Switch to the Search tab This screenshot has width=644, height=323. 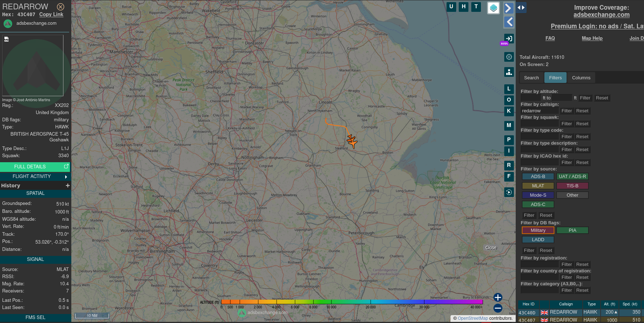[x=531, y=78]
